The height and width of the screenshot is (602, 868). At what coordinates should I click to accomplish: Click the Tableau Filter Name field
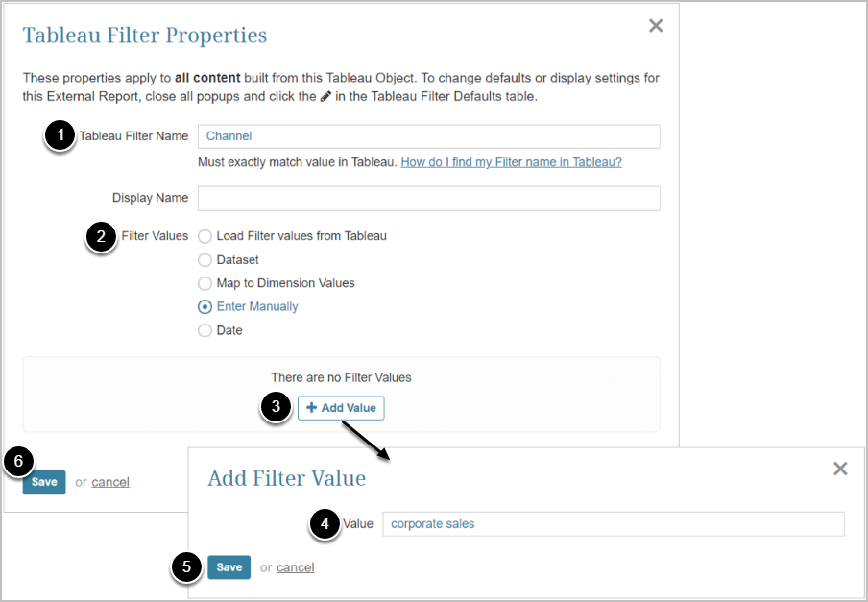[x=428, y=136]
